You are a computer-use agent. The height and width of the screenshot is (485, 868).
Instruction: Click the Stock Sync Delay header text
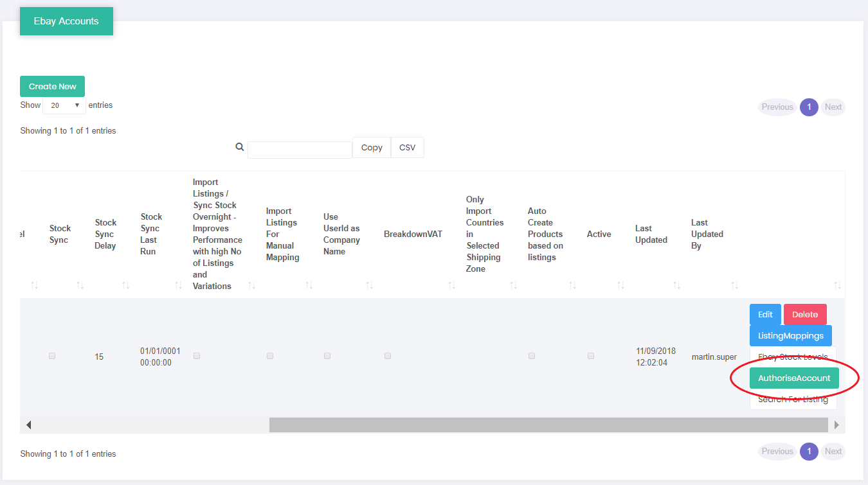pyautogui.click(x=105, y=234)
